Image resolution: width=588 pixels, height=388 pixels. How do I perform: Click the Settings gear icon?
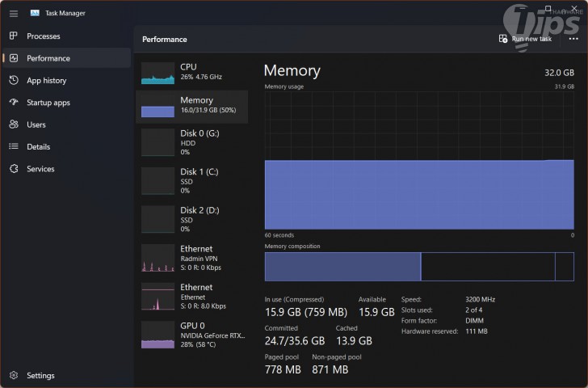click(x=14, y=375)
